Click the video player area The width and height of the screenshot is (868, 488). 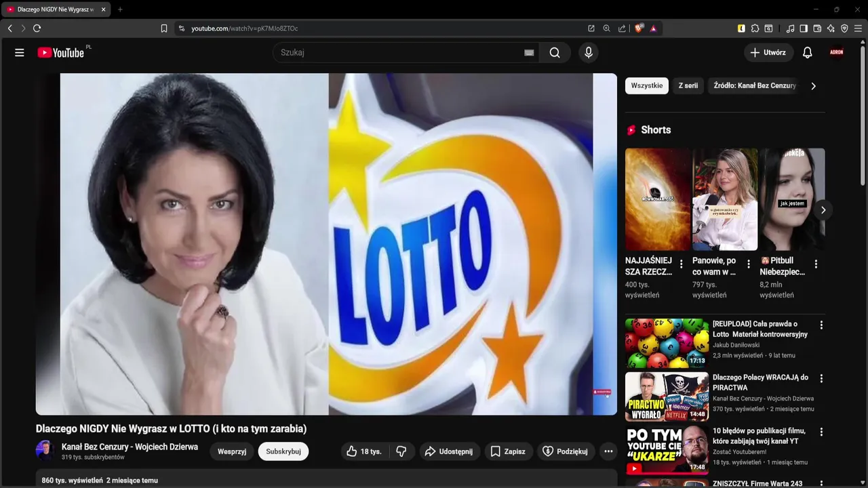coord(326,244)
